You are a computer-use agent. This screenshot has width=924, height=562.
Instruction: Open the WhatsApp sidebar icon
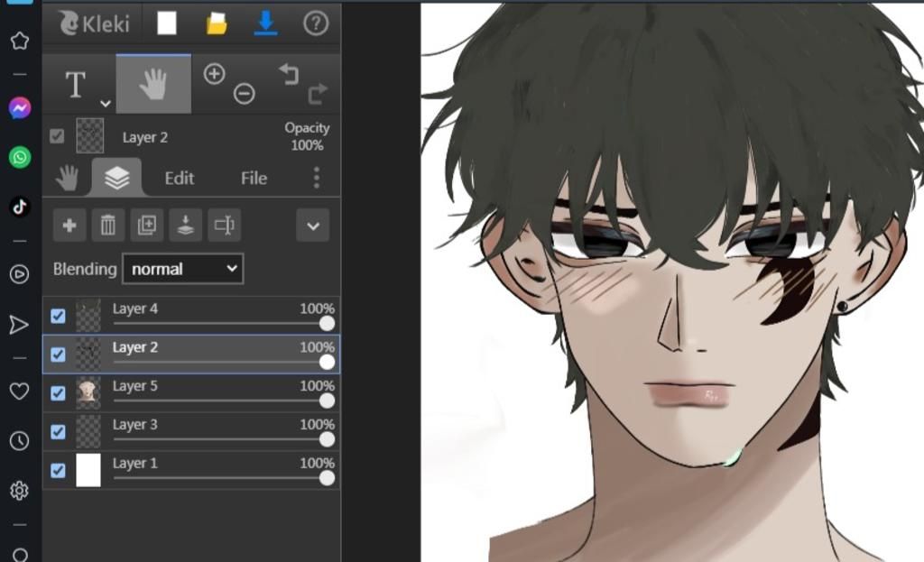click(x=20, y=157)
